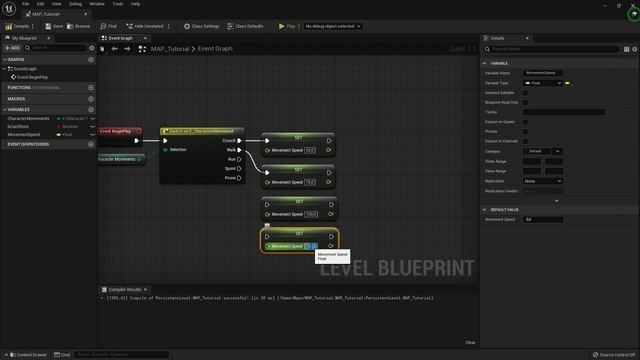The image size is (640, 360).
Task: Click Search Details field
Action: [x=551, y=49]
